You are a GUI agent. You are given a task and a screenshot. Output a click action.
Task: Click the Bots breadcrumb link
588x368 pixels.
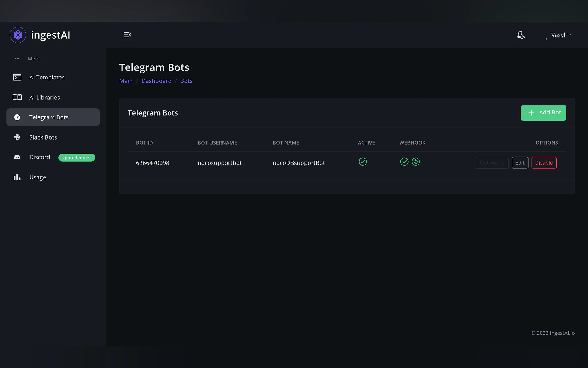(x=186, y=81)
